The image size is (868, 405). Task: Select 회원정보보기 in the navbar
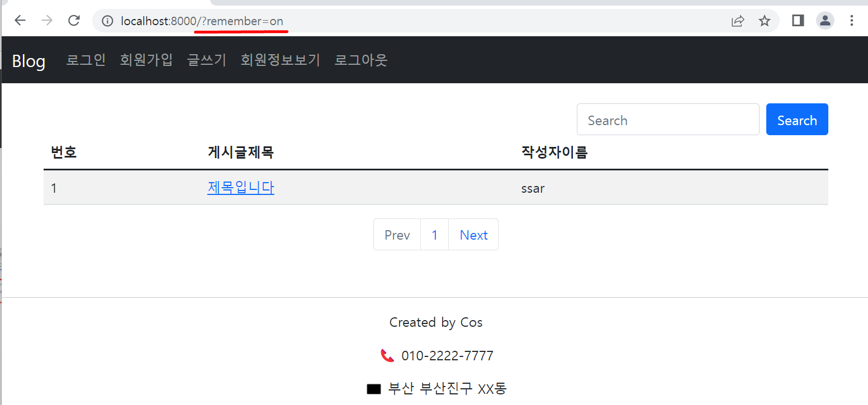click(281, 60)
